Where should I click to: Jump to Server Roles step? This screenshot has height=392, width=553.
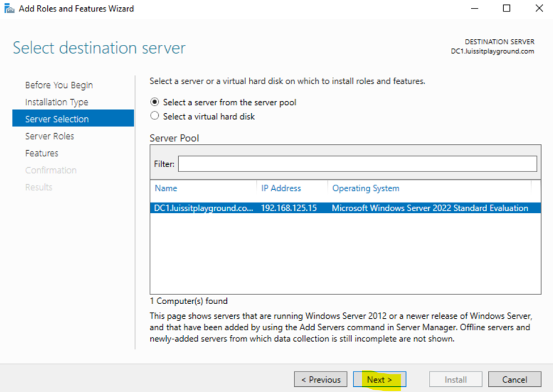[x=49, y=136]
